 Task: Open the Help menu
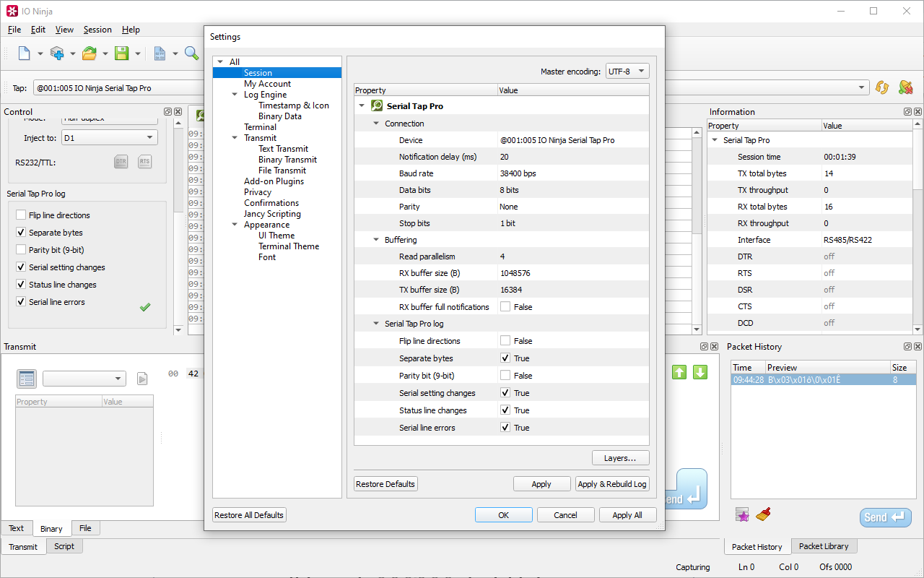pos(131,30)
